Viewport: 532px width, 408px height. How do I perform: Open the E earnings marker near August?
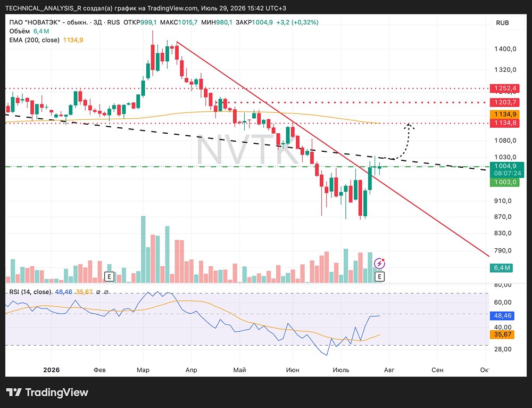pos(379,277)
